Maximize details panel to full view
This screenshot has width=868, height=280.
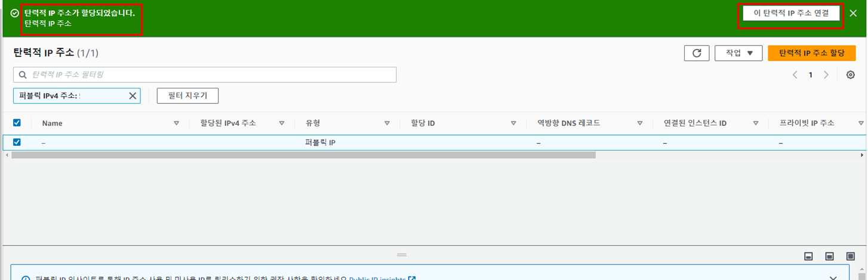pos(850,256)
